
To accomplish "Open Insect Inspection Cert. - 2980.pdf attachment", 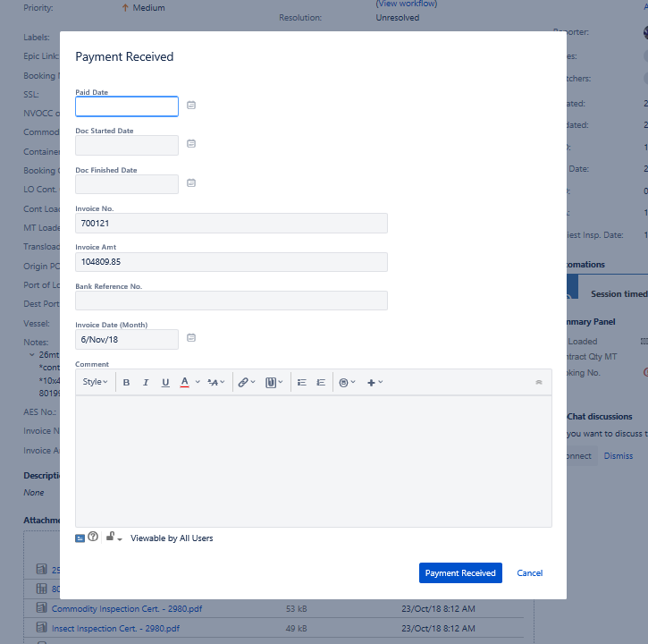I will coord(115,629).
